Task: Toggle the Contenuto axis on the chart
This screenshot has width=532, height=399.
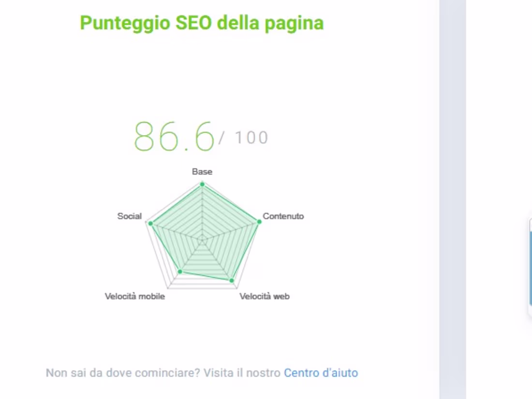Action: pyautogui.click(x=283, y=216)
